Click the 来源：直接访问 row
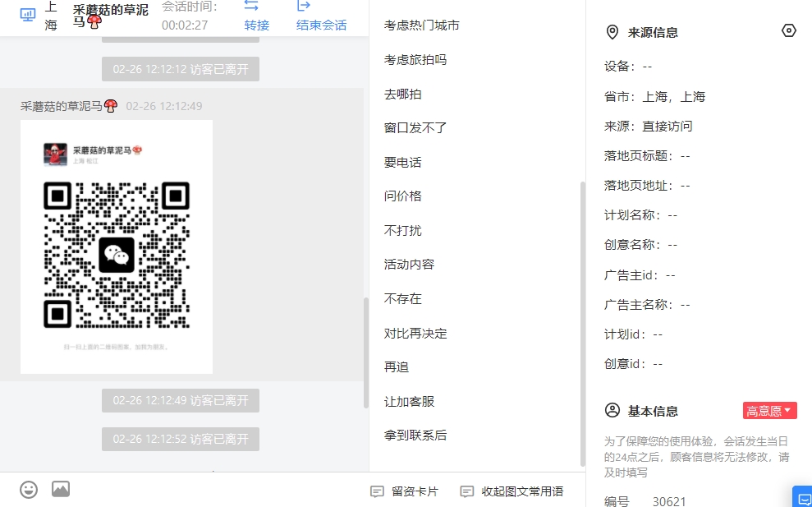 click(x=649, y=126)
